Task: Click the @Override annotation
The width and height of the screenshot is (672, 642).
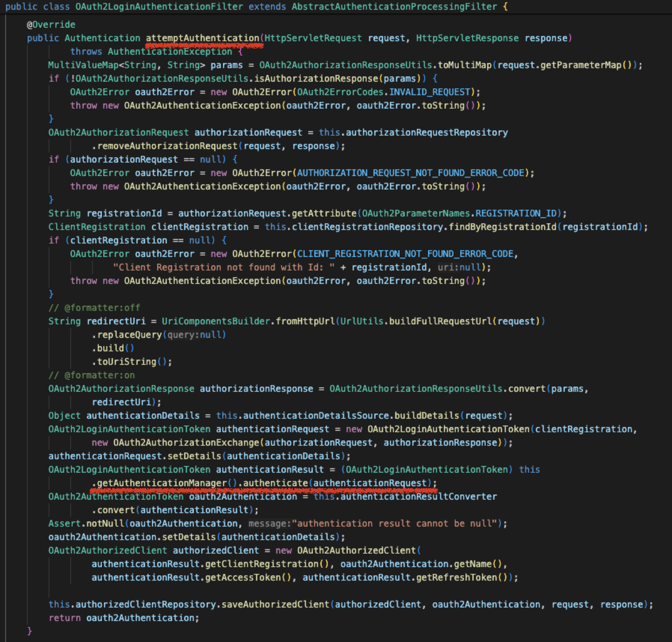Action: (x=51, y=24)
